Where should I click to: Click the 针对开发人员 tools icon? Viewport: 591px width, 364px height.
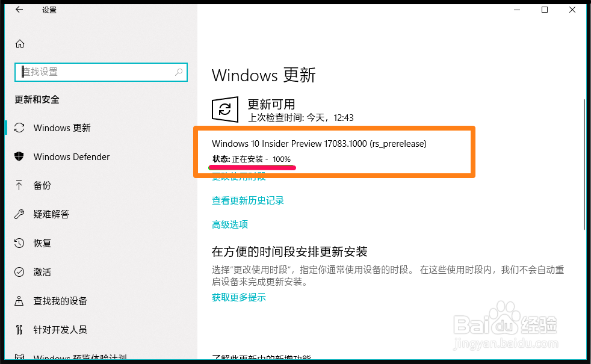19,330
